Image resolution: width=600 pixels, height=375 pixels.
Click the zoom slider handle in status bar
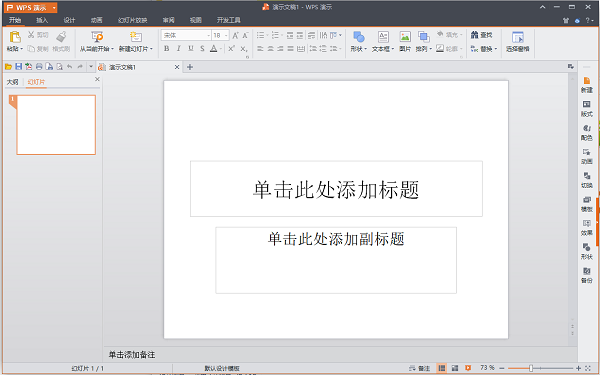coord(531,368)
